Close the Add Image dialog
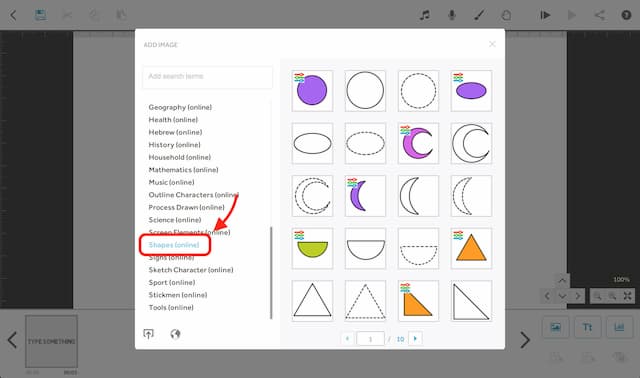The height and width of the screenshot is (378, 640). tap(492, 44)
